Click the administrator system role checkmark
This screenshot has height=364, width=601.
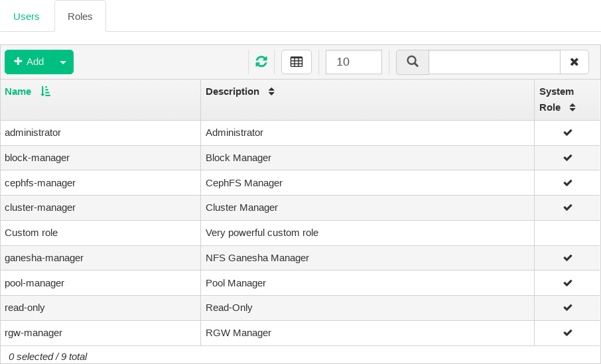click(x=567, y=133)
